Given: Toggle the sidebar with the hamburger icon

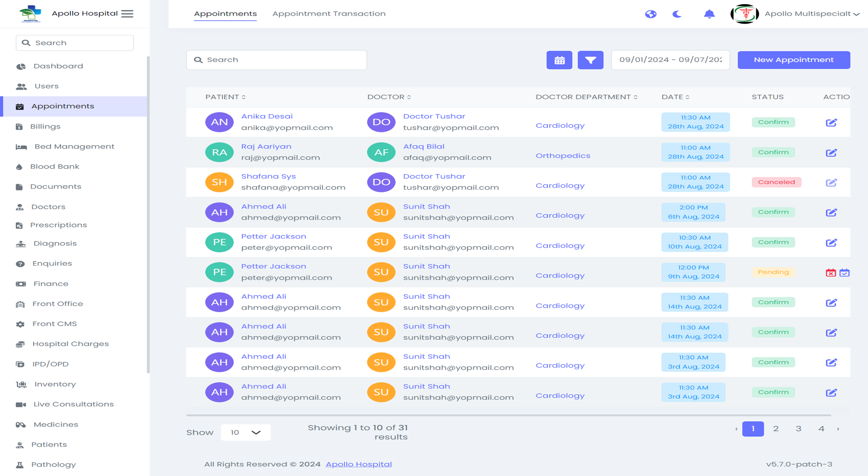Looking at the screenshot, I should [x=127, y=13].
